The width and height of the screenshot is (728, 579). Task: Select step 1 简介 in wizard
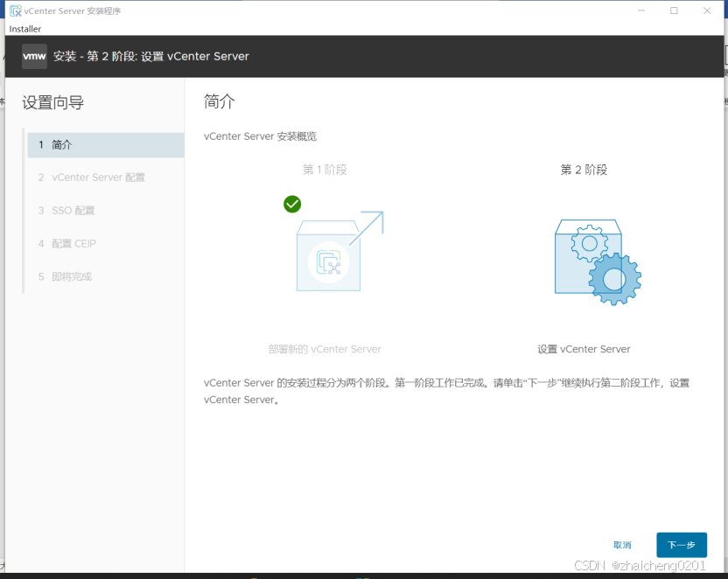coord(106,145)
